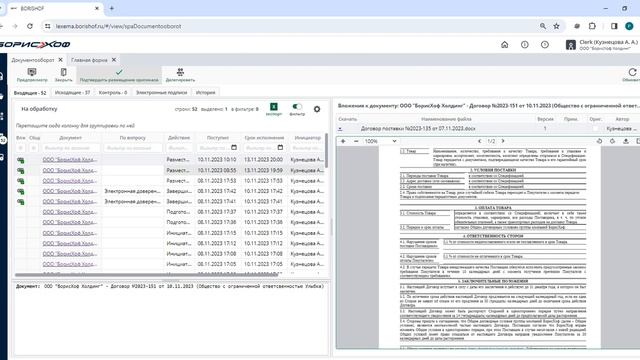Click the Обновить refresh icon
Viewport: 640px width, 360px height.
pos(632,72)
